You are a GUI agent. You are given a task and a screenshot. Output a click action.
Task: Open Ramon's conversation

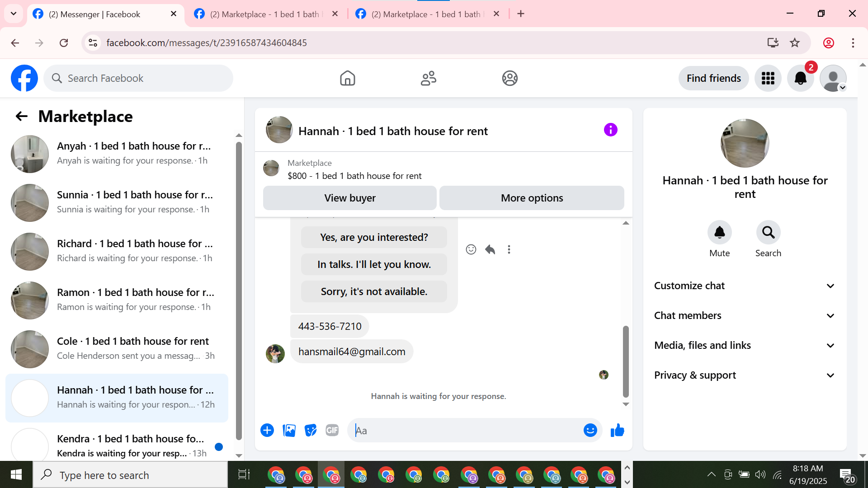coord(118,300)
